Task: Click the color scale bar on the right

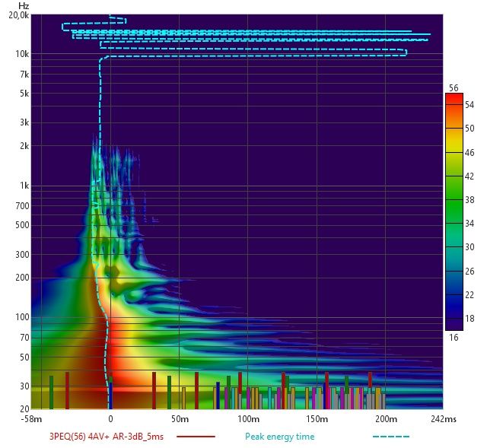Action: click(x=454, y=211)
